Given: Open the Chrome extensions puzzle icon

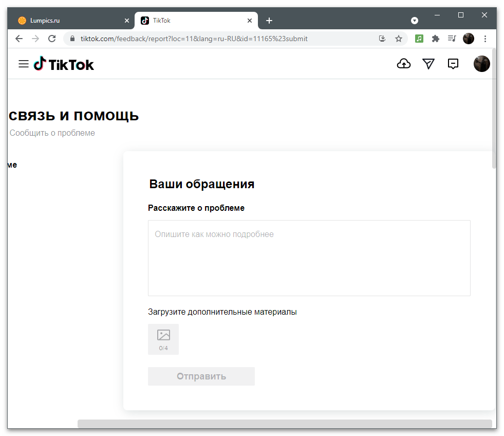Looking at the screenshot, I should pos(436,39).
